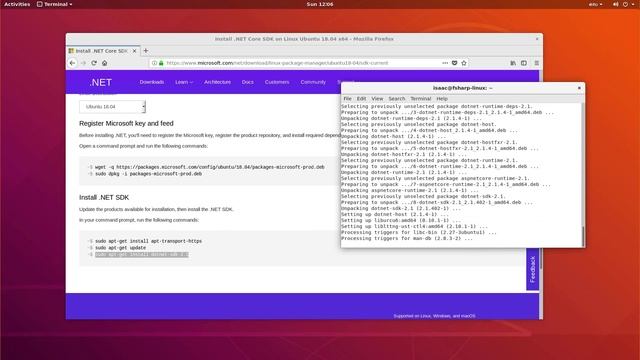This screenshot has height=360, width=640.
Task: Click the volume icon in top bar
Action: click(616, 4)
